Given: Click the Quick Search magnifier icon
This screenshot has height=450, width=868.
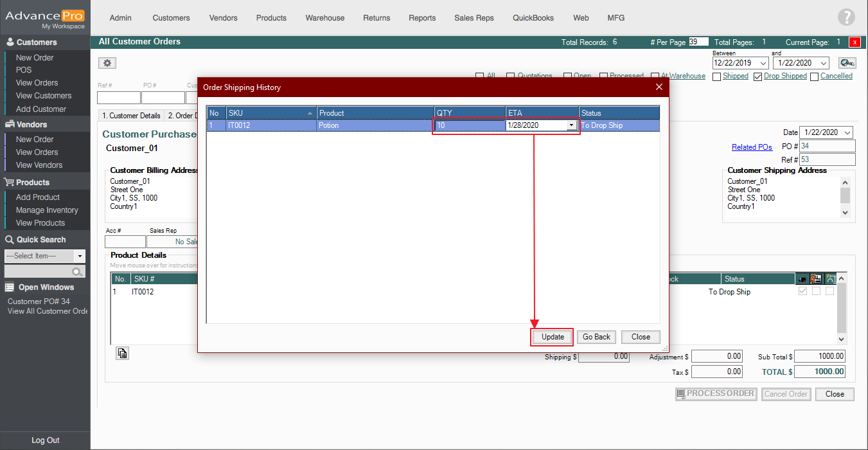Looking at the screenshot, I should click(78, 272).
